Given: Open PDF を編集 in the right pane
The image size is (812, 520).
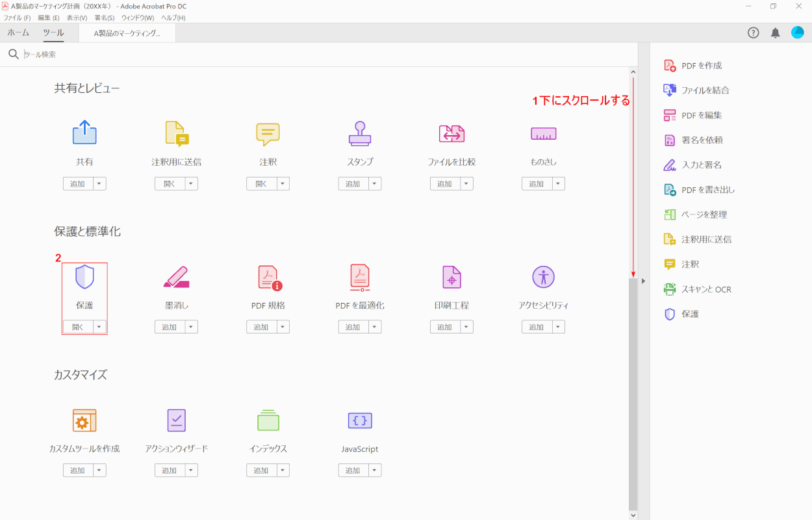Looking at the screenshot, I should [x=692, y=115].
